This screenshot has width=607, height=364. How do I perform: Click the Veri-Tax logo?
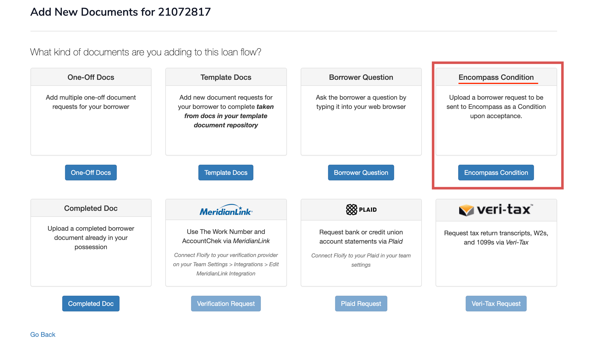(x=496, y=209)
